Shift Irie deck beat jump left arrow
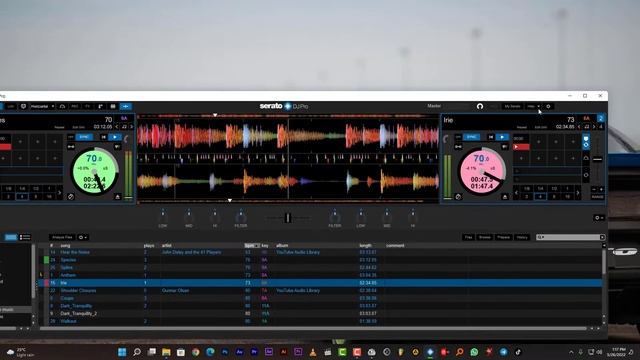 coord(579,127)
